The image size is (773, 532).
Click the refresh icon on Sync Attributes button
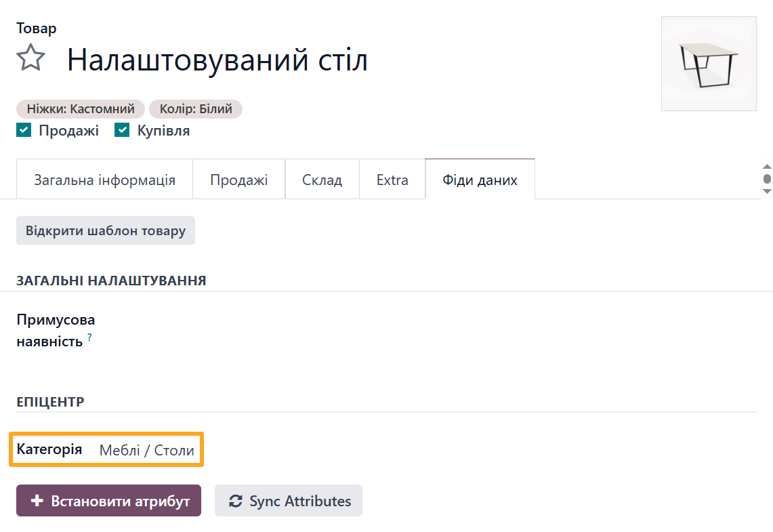tap(235, 500)
